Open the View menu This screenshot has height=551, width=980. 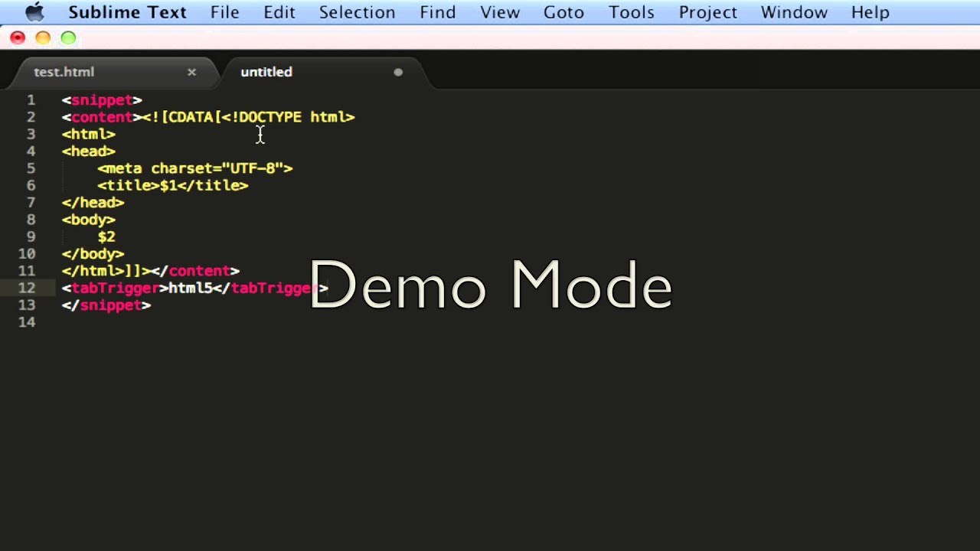tap(500, 12)
